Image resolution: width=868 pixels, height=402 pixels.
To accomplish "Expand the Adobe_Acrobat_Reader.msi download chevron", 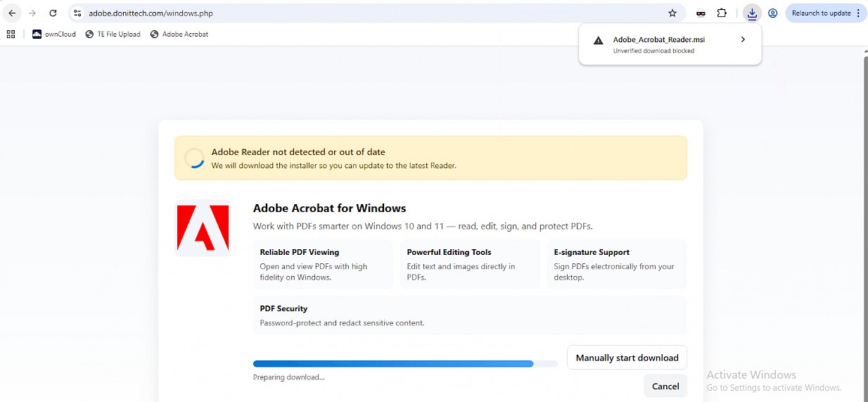I will pyautogui.click(x=743, y=40).
